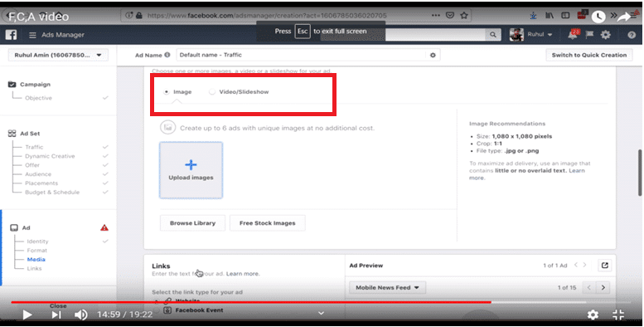Click the Ads Manager search field

tap(435, 35)
